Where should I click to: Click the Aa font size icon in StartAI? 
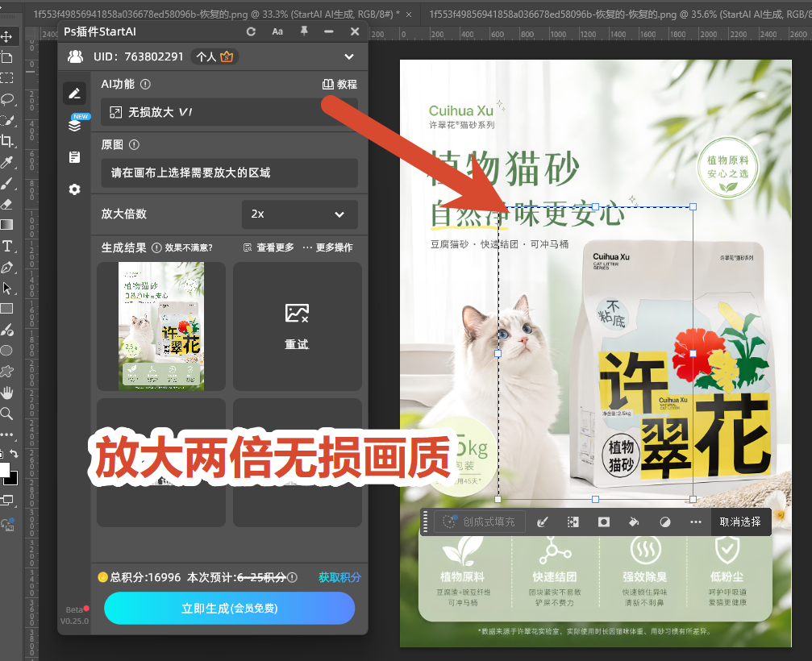277,31
